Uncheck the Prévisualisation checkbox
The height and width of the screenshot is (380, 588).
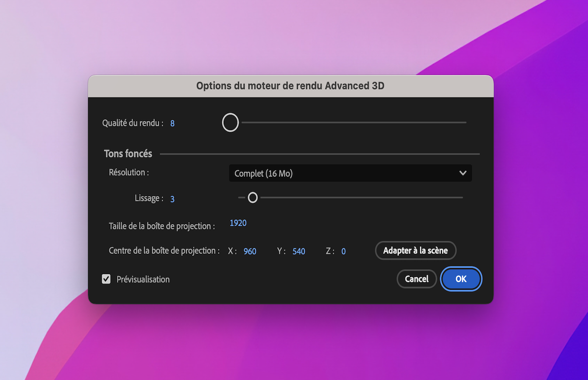click(106, 279)
